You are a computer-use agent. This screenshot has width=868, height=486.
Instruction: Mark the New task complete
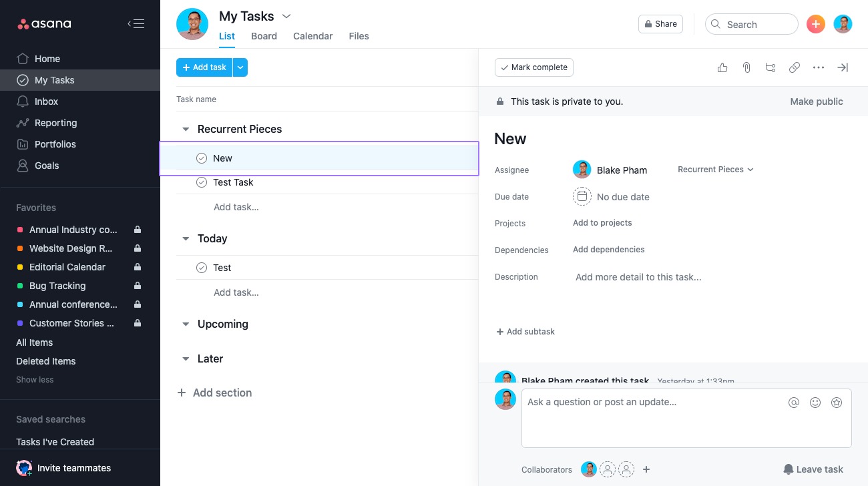533,67
